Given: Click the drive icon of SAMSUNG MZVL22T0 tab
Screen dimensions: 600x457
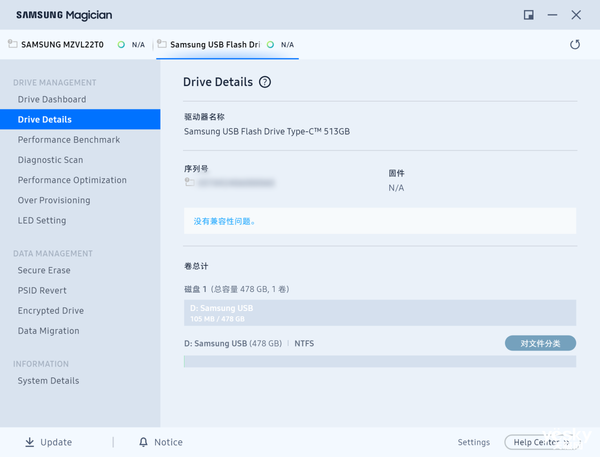Looking at the screenshot, I should (x=12, y=45).
